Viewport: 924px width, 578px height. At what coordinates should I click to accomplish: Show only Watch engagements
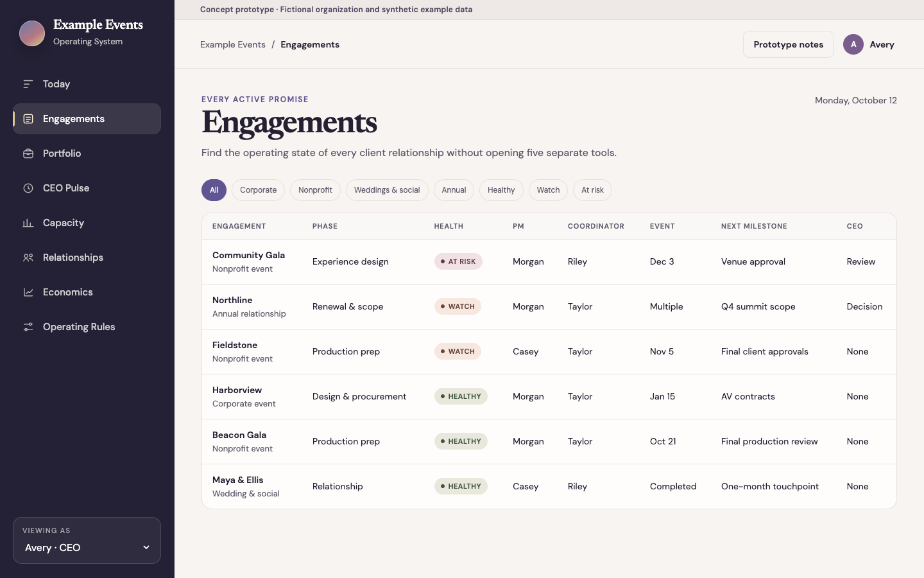click(548, 190)
